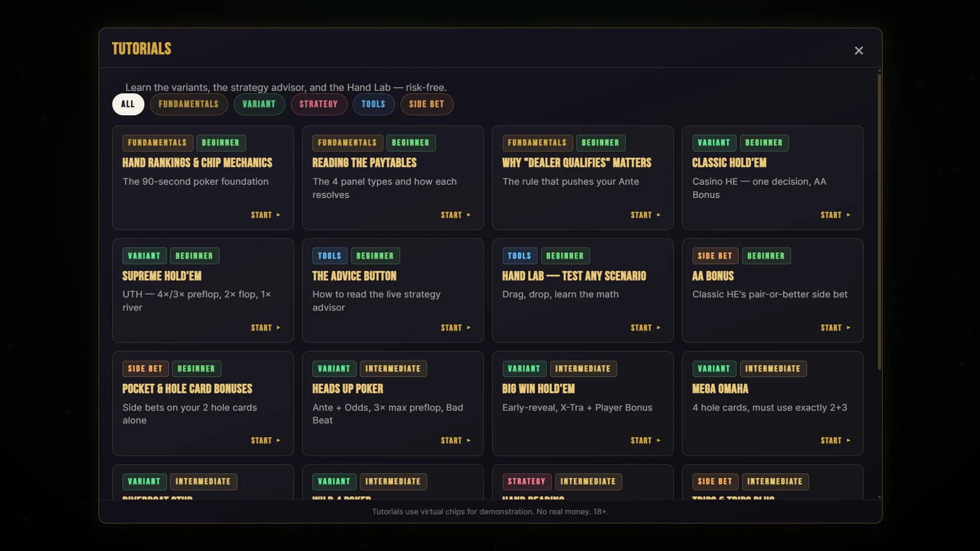
Task: Start the Supreme Hold'em tutorial
Action: 266,328
